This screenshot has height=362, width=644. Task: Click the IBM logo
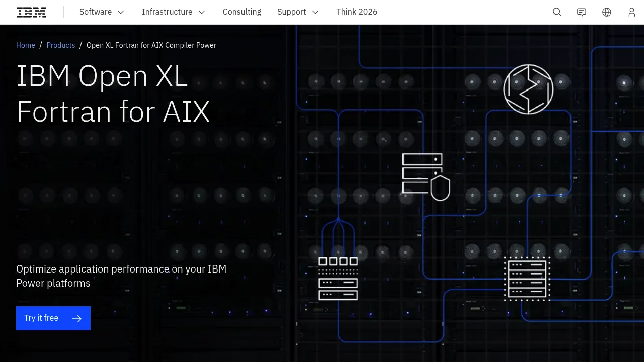pyautogui.click(x=32, y=12)
